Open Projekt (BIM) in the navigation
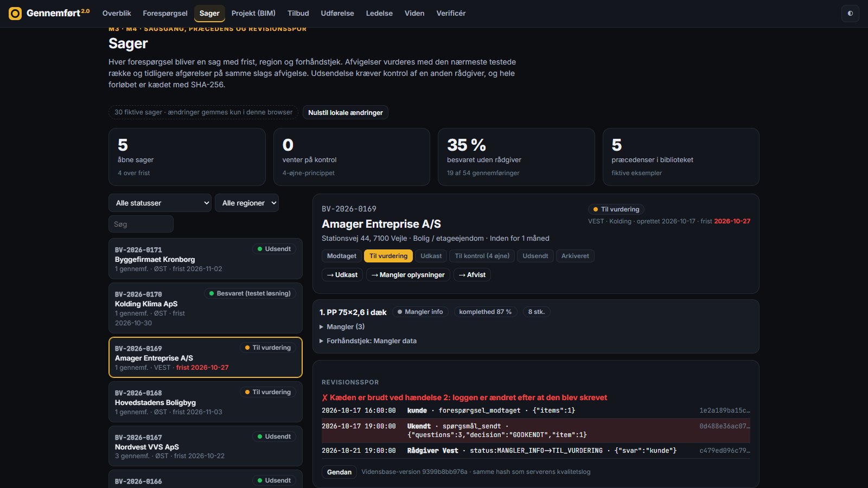The image size is (868, 488). click(253, 13)
